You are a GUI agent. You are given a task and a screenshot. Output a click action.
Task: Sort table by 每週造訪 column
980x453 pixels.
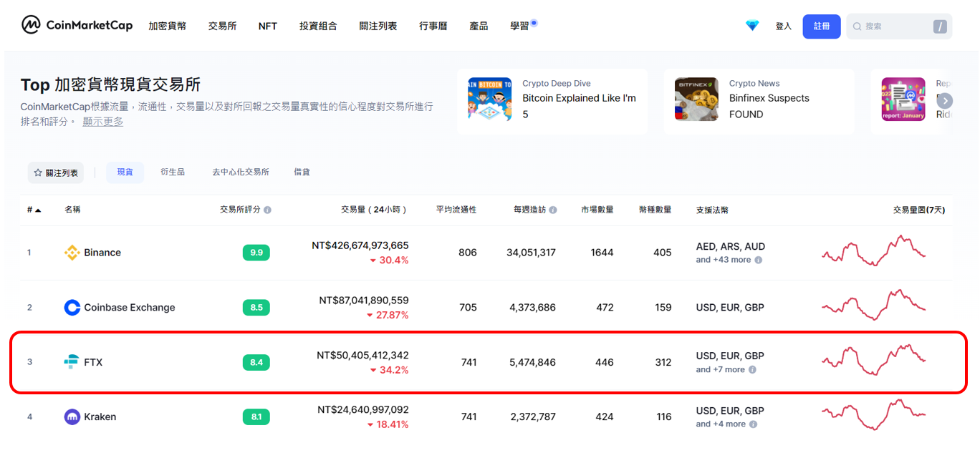tap(529, 210)
